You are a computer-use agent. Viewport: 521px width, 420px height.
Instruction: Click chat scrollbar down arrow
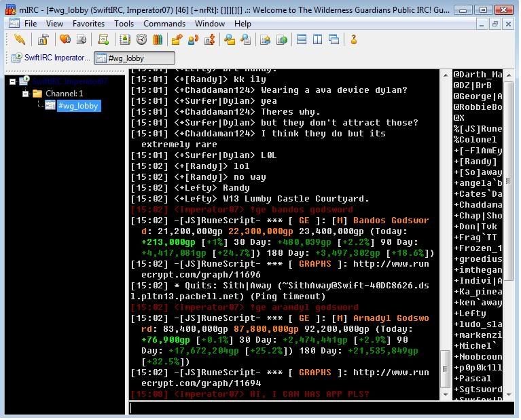[445, 395]
